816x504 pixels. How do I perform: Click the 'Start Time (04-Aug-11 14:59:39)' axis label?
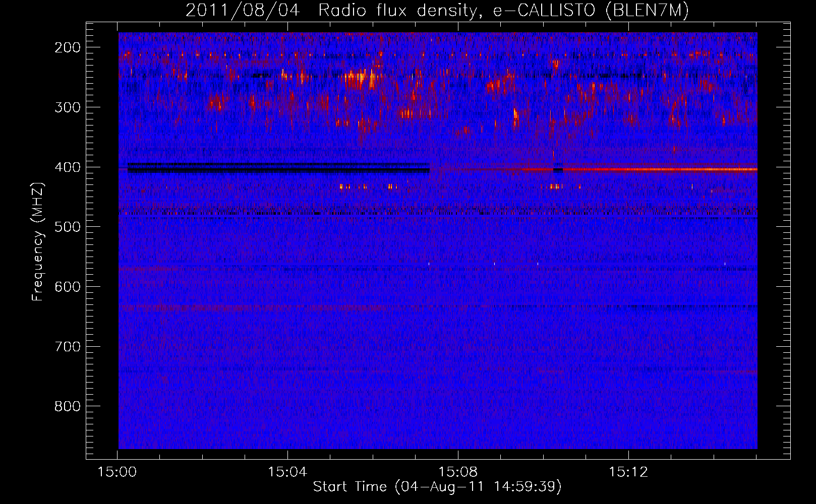click(x=437, y=487)
